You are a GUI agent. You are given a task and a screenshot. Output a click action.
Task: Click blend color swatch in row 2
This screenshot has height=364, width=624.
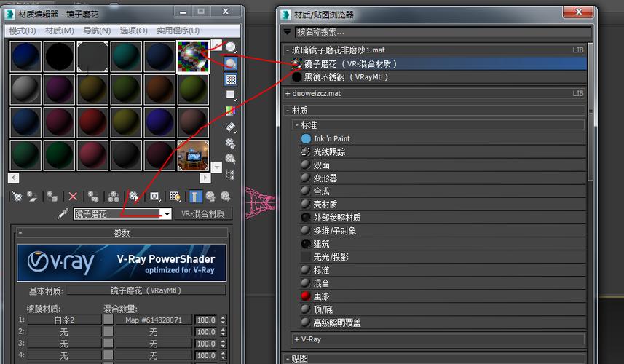point(108,332)
